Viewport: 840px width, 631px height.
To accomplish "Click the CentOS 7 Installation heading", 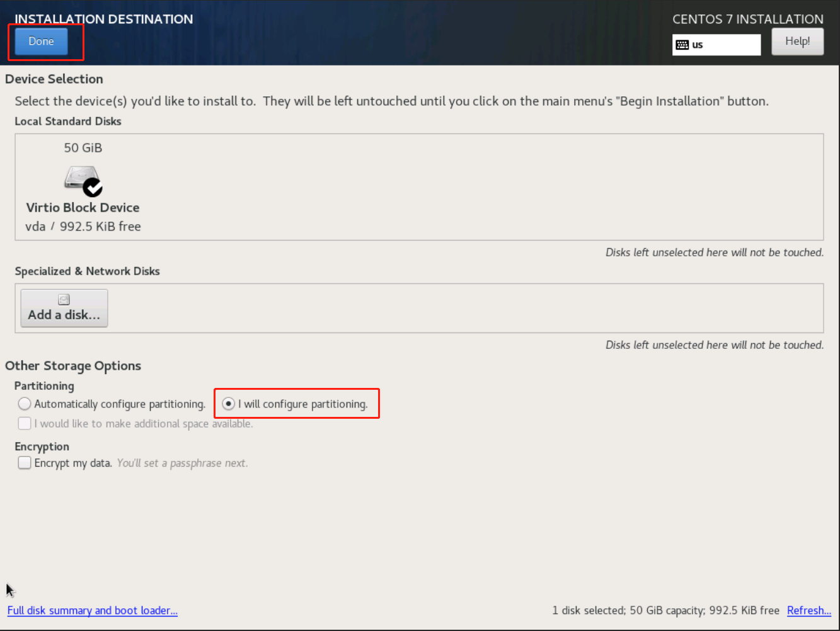I will 747,19.
